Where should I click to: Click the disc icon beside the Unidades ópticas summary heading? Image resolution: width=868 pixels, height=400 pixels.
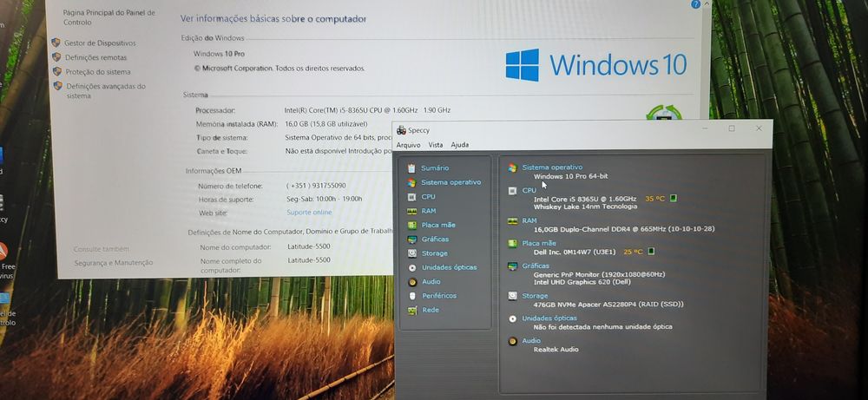point(513,318)
